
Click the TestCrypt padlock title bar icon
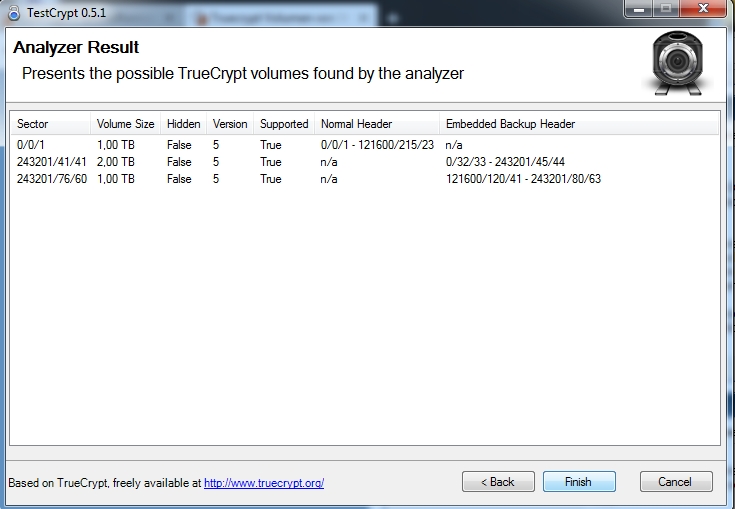pyautogui.click(x=14, y=13)
